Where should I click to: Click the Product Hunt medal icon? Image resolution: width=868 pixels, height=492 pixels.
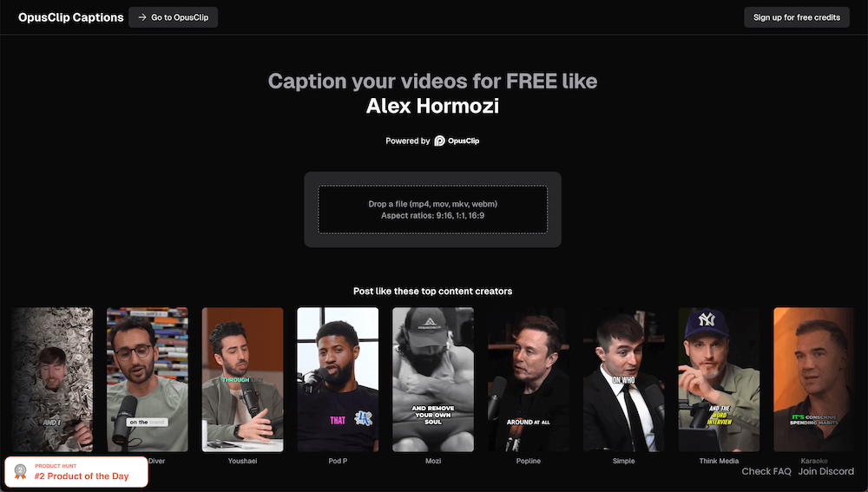21,472
